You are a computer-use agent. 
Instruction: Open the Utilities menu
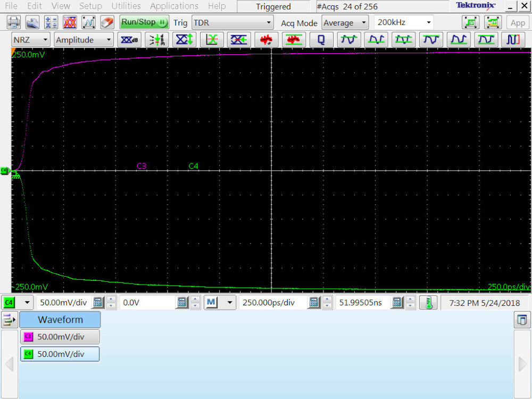126,6
